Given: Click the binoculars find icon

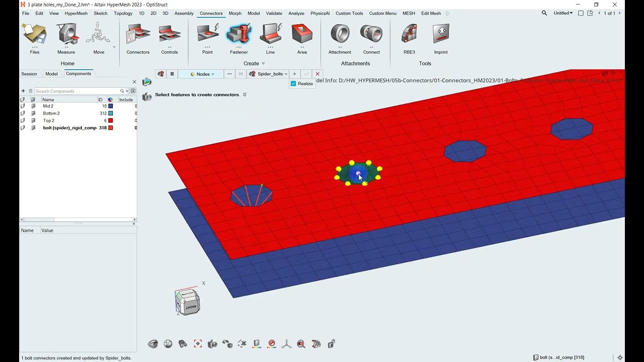Looking at the screenshot, I should point(183,344).
